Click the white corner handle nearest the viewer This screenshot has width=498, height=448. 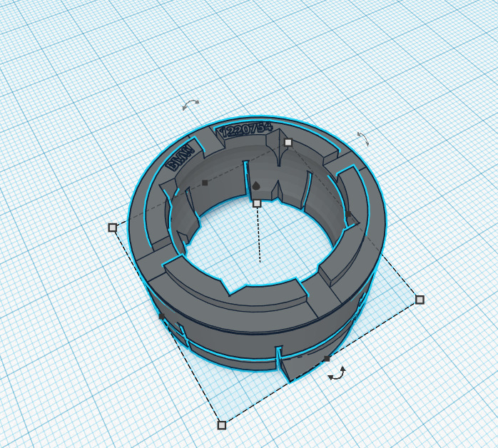222,425
